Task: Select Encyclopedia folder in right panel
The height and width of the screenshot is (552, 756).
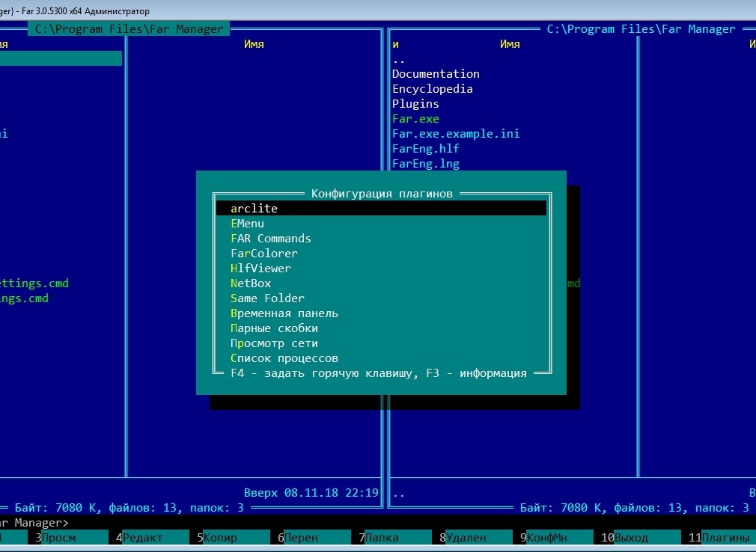Action: point(433,88)
